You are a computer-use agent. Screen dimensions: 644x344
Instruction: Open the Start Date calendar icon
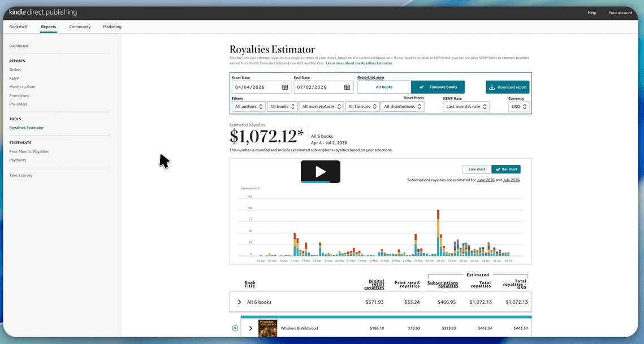point(285,87)
